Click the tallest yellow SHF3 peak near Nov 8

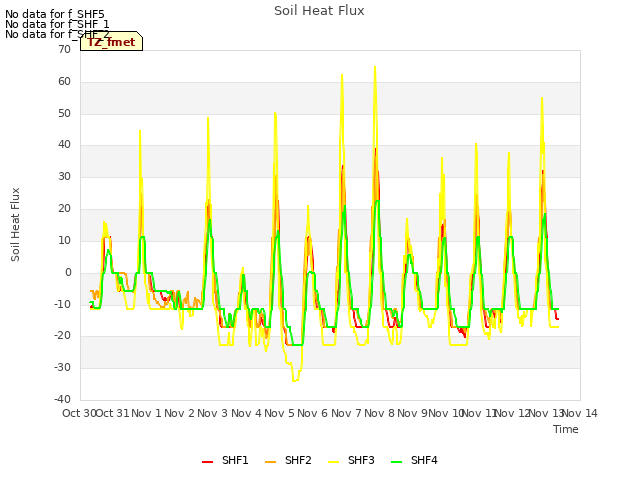click(x=375, y=67)
